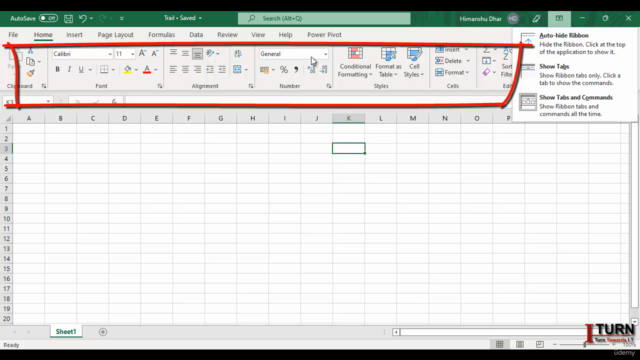640x360 pixels.
Task: Click Align Left icon
Action: tap(173, 70)
